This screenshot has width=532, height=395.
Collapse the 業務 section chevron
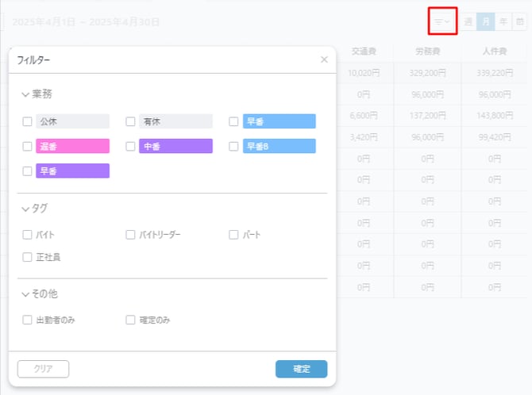tap(26, 94)
